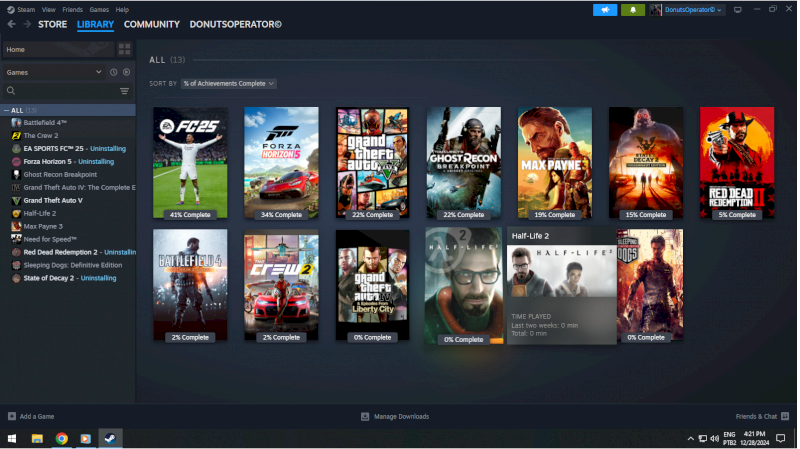This screenshot has height=449, width=800.
Task: Click the recent activity clock icon
Action: (x=114, y=72)
